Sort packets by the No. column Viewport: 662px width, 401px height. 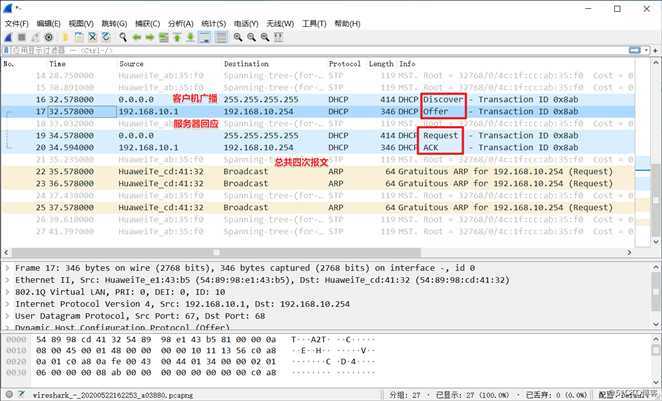coord(9,64)
